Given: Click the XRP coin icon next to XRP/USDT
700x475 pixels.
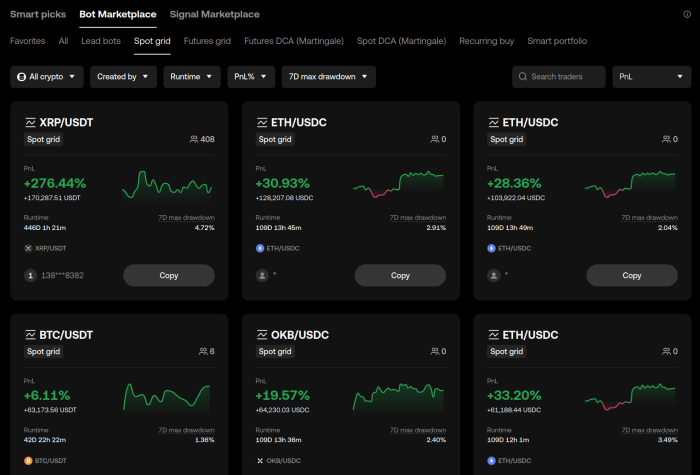Looking at the screenshot, I should pos(28,248).
